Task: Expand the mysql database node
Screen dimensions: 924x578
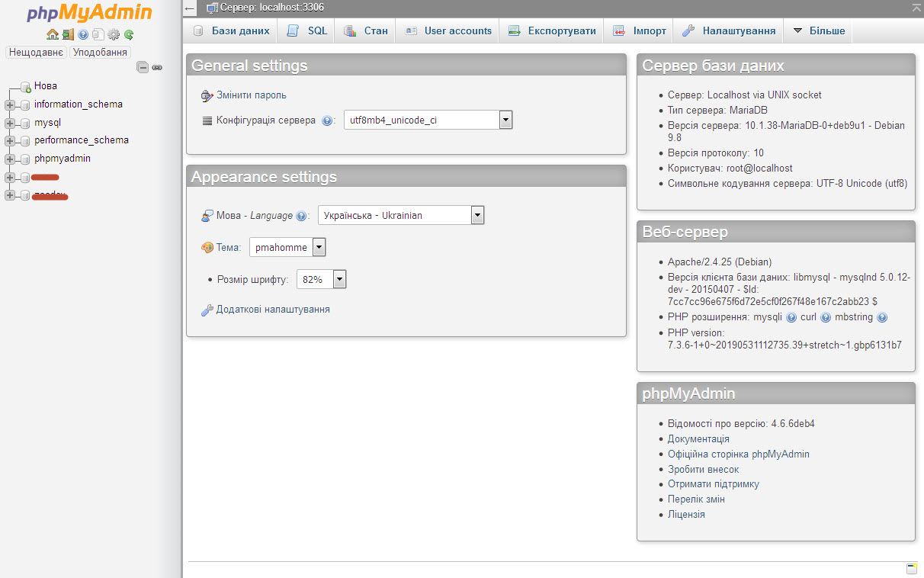Action: pyautogui.click(x=10, y=123)
